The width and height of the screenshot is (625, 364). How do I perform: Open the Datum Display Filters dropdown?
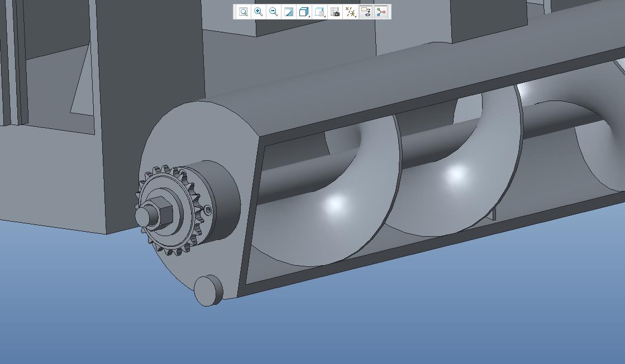point(350,12)
